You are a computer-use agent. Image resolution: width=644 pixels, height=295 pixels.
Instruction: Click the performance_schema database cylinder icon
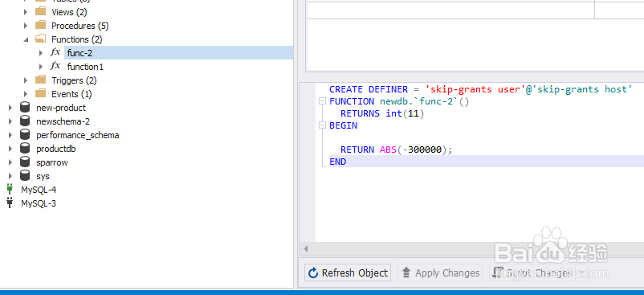[25, 135]
